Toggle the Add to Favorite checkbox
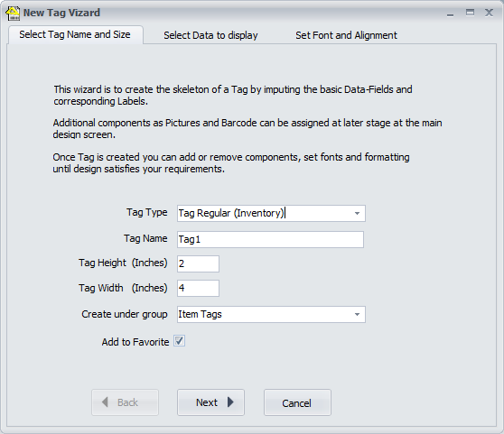Image resolution: width=504 pixels, height=434 pixels. (180, 341)
